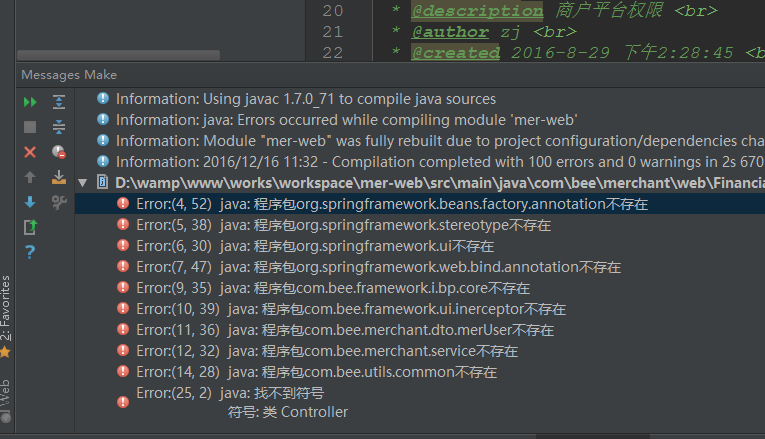Click the Java file icon beside the path
Screen dimensions: 765x439
click(102, 182)
